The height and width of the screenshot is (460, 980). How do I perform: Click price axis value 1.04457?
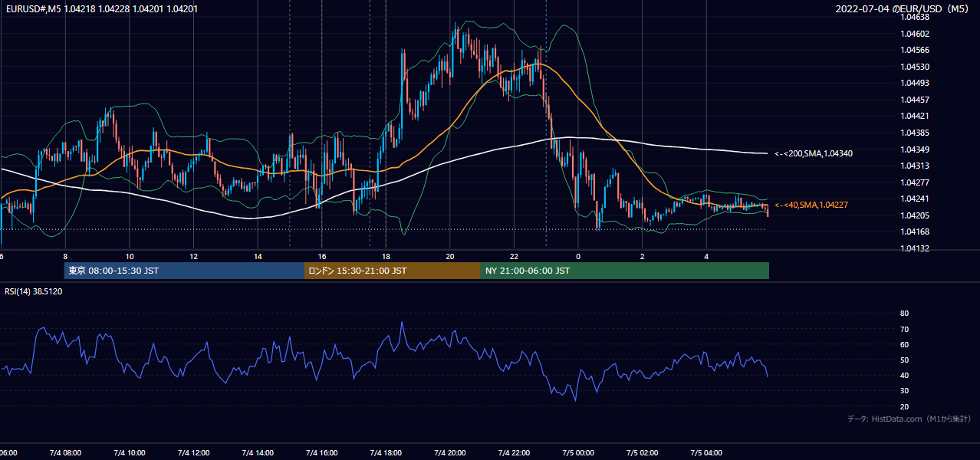(x=916, y=100)
